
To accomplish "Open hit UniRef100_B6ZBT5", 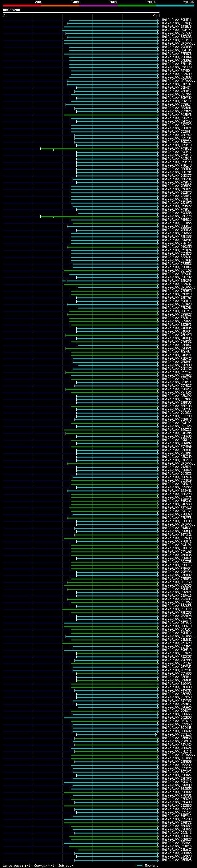I will coord(177,193).
